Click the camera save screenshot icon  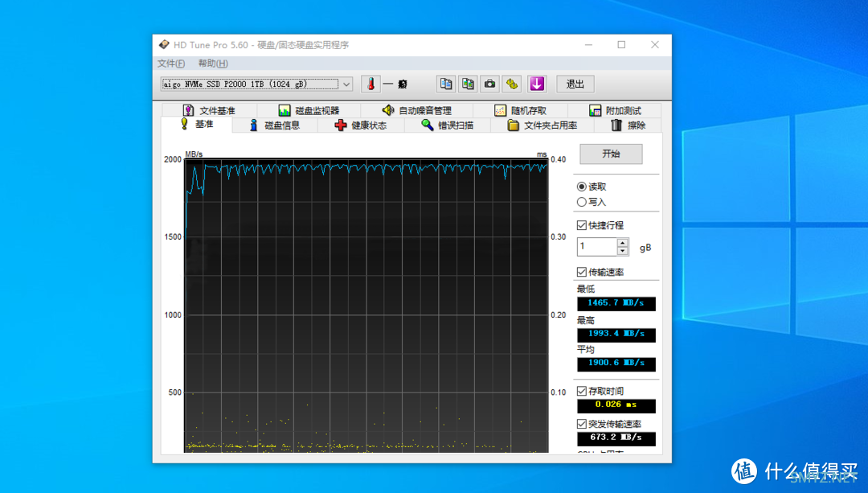coord(490,84)
